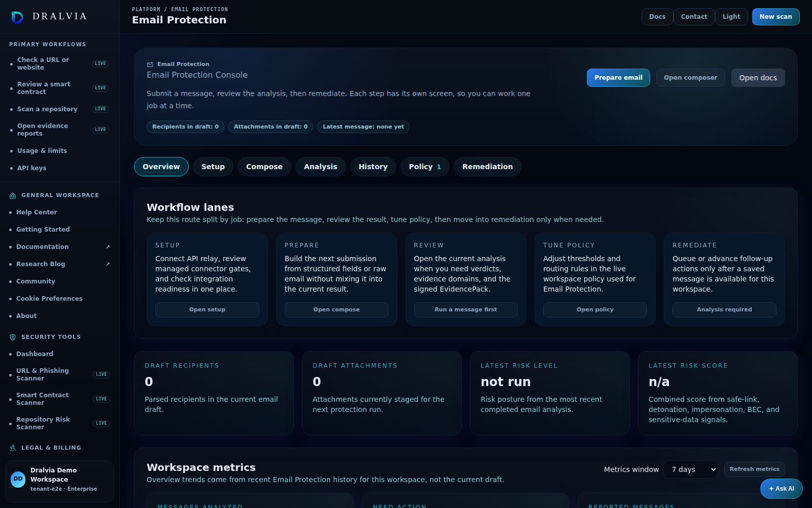Open Documentation sidebar link
812x508 pixels.
click(59, 247)
